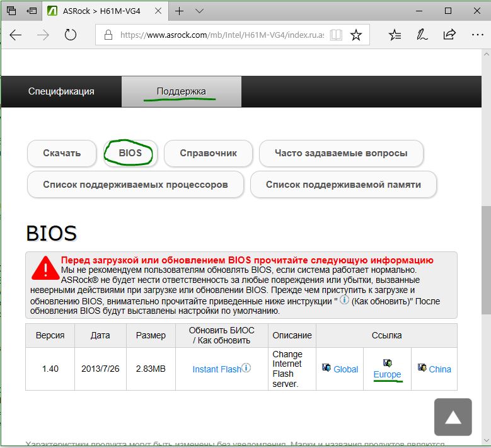
Task: Click the info icon next to Instant Flash
Action: (246, 367)
